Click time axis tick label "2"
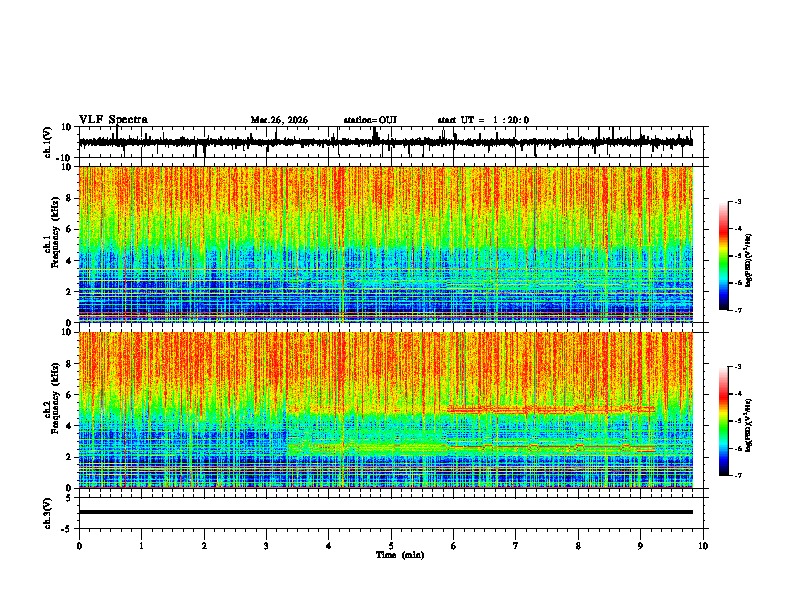792x612 pixels. [204, 546]
